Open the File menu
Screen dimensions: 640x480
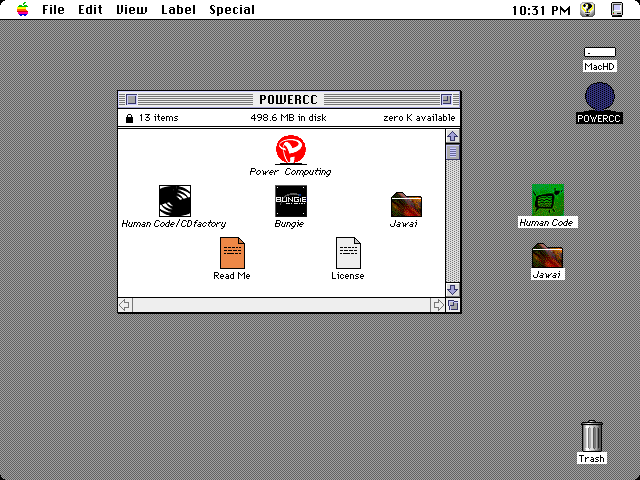click(53, 9)
